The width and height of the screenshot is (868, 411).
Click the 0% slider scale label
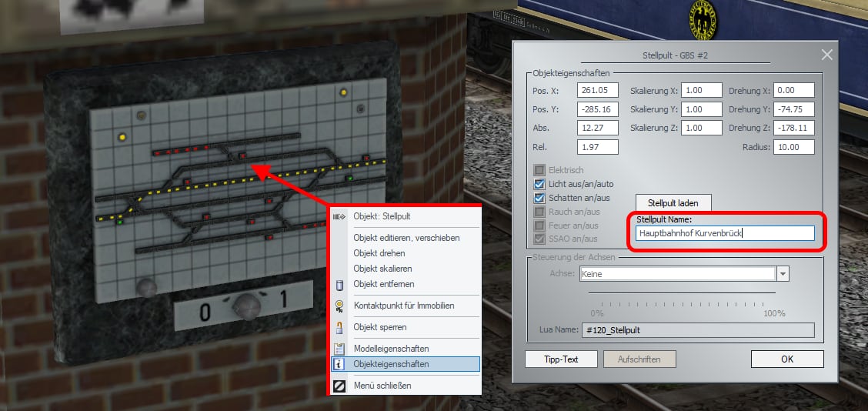click(597, 313)
